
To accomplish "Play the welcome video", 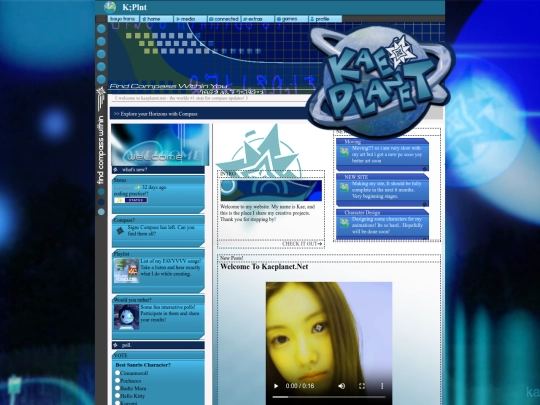I will pos(276,386).
